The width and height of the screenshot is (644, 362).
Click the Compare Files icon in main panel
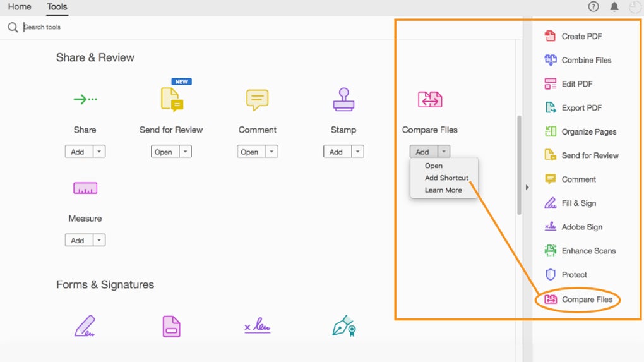(430, 99)
